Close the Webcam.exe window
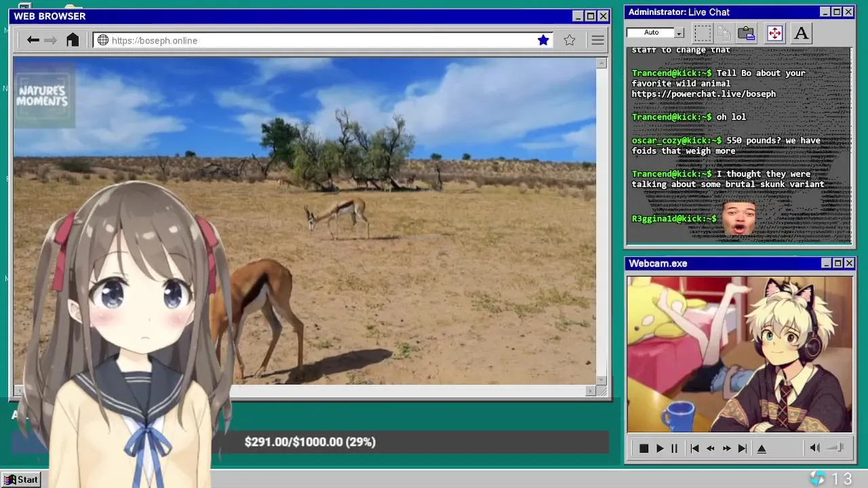 coord(849,263)
